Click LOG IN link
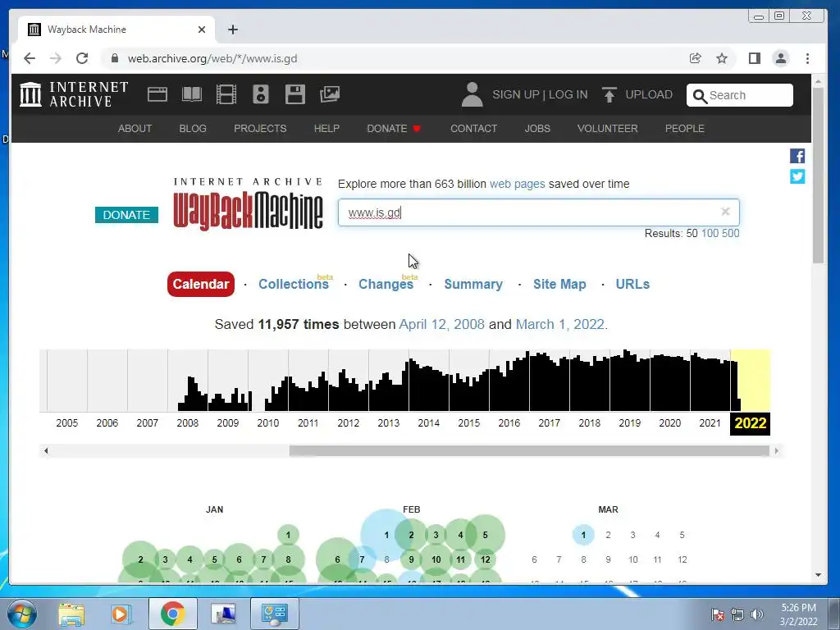This screenshot has height=630, width=840. click(568, 94)
